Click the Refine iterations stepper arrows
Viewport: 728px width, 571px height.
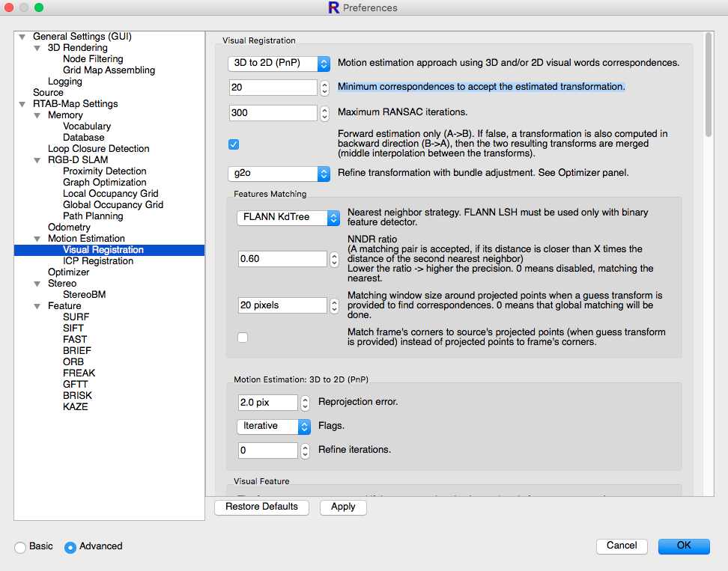point(305,451)
